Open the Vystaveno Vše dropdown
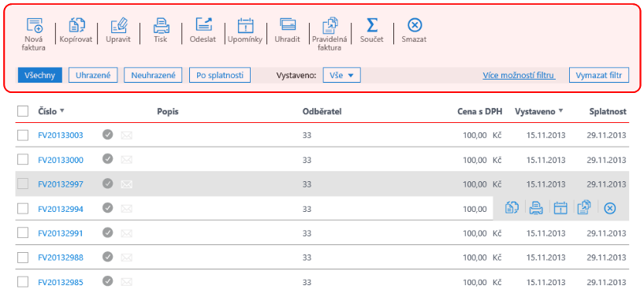644x297 pixels. pyautogui.click(x=342, y=76)
